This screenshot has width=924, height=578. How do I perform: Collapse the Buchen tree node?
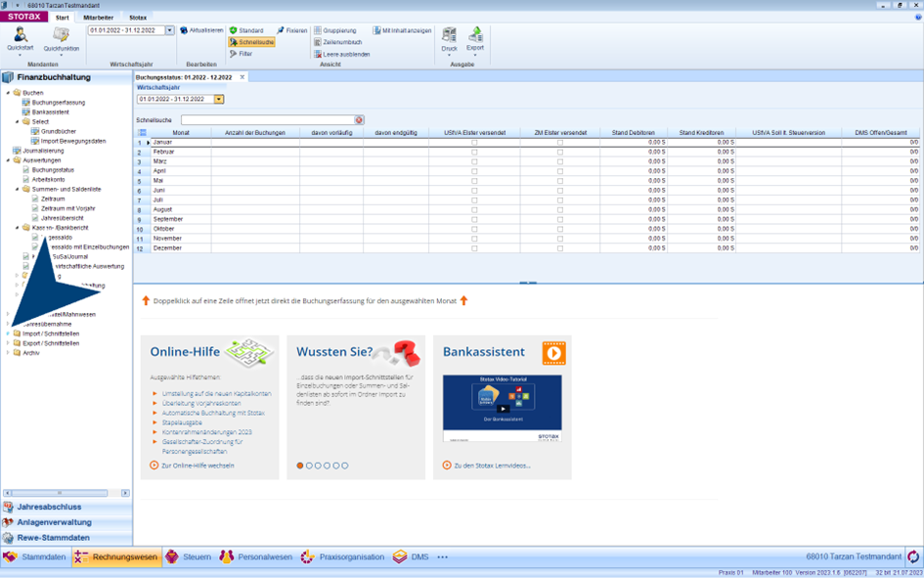(x=8, y=93)
